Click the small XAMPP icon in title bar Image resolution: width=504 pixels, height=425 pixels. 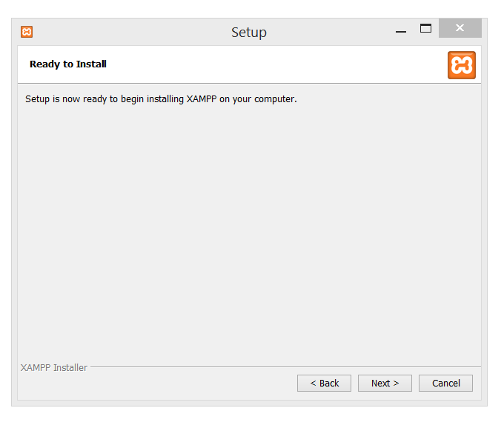[27, 32]
